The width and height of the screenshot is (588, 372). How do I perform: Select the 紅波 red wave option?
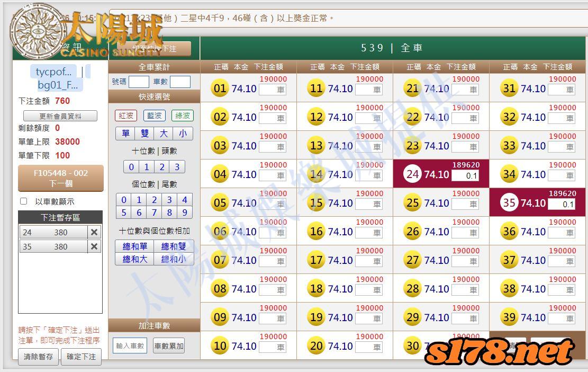(126, 116)
